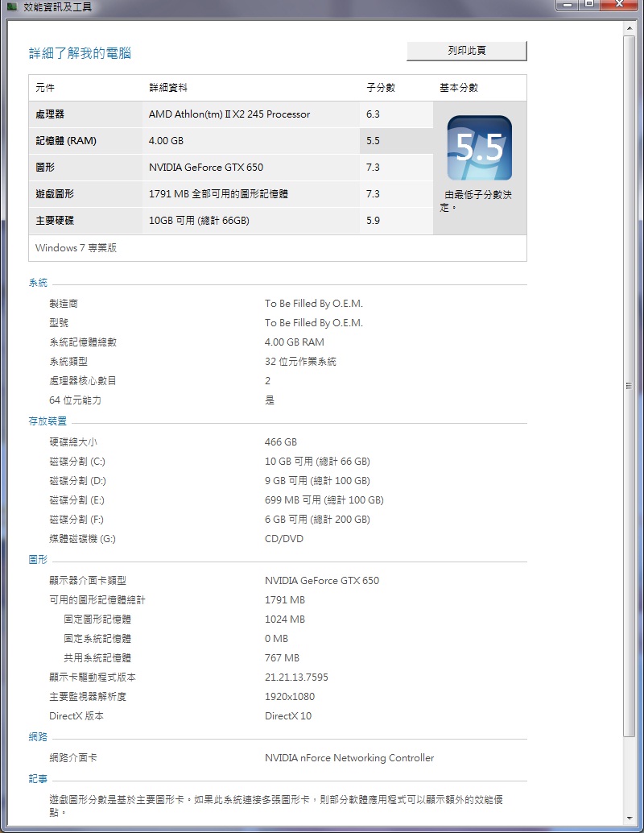Click Windows 7 專業版 edition text
This screenshot has width=644, height=833.
click(x=76, y=248)
